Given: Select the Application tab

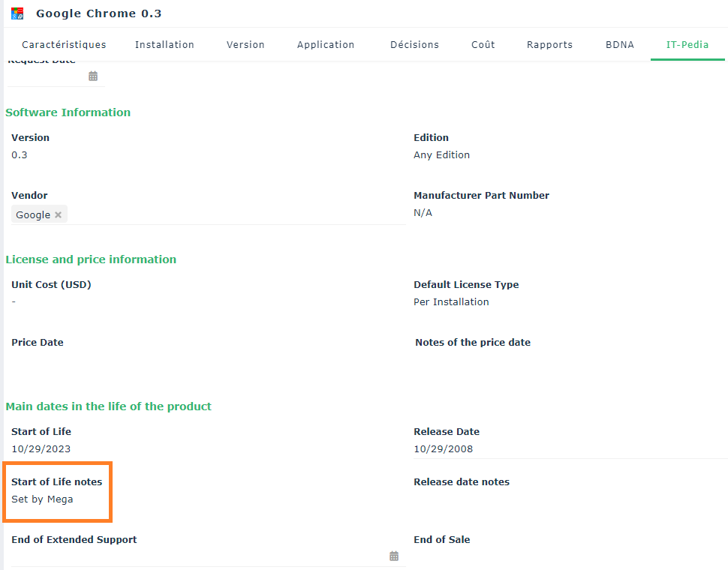Looking at the screenshot, I should tap(326, 45).
